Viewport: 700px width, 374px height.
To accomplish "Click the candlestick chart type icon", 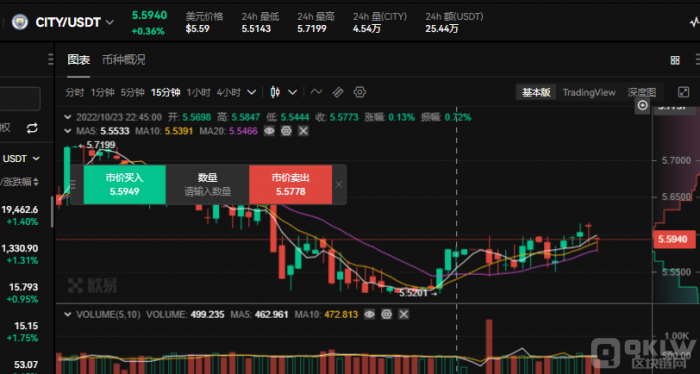I will click(x=275, y=92).
